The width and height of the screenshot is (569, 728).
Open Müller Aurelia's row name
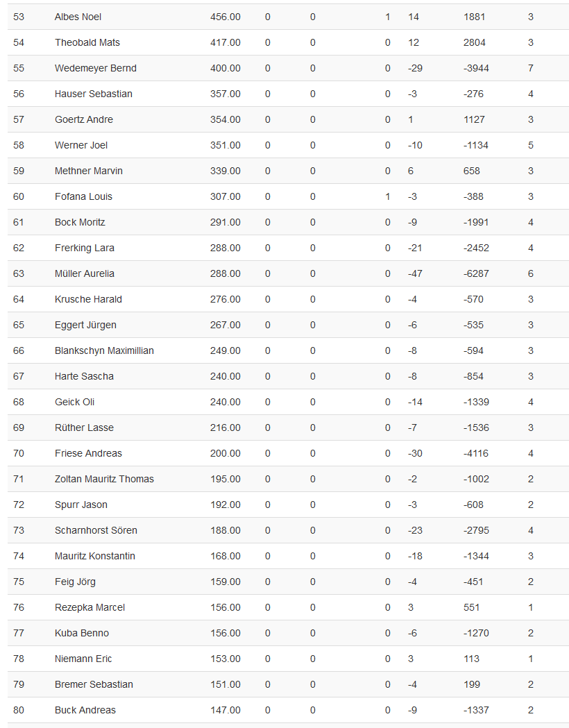click(85, 273)
